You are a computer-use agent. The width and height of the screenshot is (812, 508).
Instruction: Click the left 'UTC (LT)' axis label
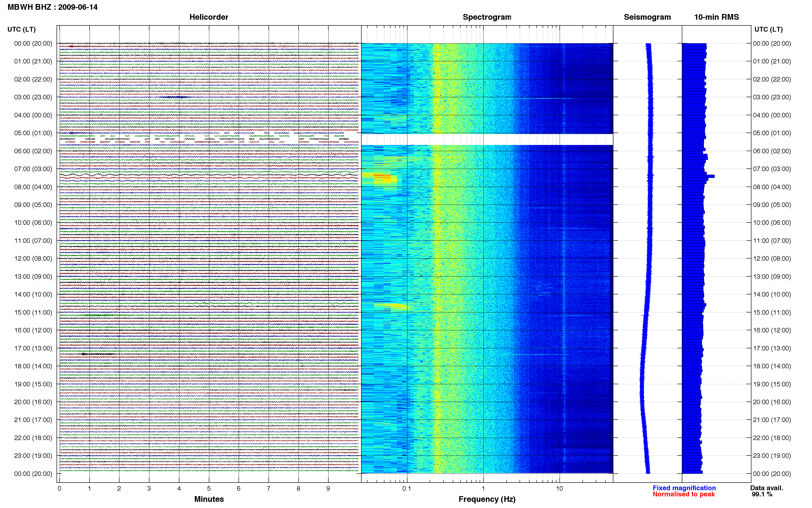21,29
